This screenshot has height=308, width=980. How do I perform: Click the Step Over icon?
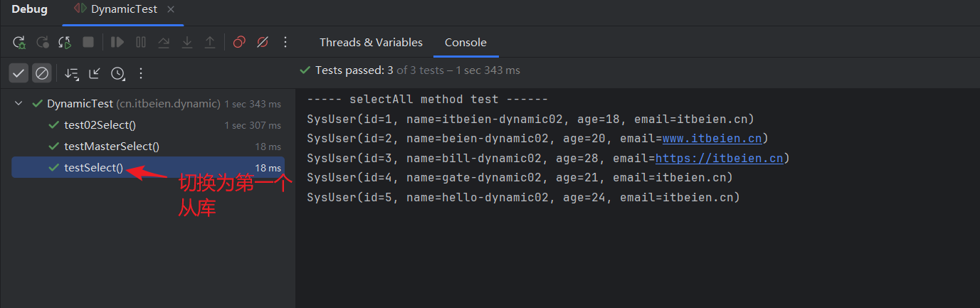pyautogui.click(x=164, y=43)
